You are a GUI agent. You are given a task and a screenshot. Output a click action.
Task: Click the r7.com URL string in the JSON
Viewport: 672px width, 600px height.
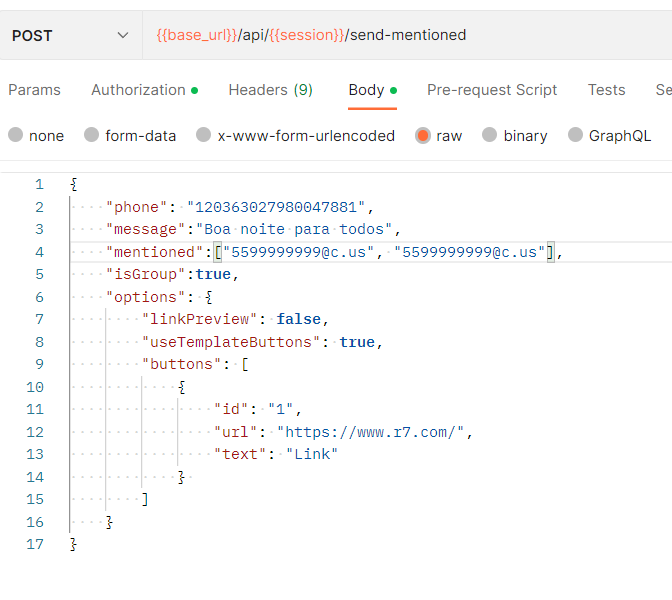pyautogui.click(x=373, y=432)
